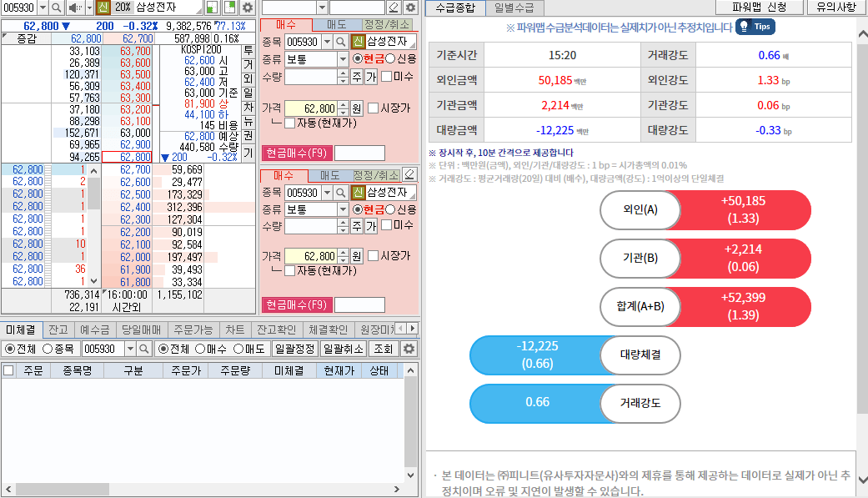Click the first green layout icon in quote header

[212, 8]
